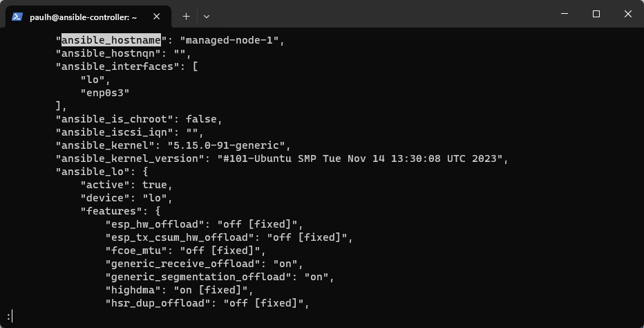Expand the new tab profile dropdown chevron
Image resolution: width=644 pixels, height=328 pixels.
pyautogui.click(x=206, y=16)
